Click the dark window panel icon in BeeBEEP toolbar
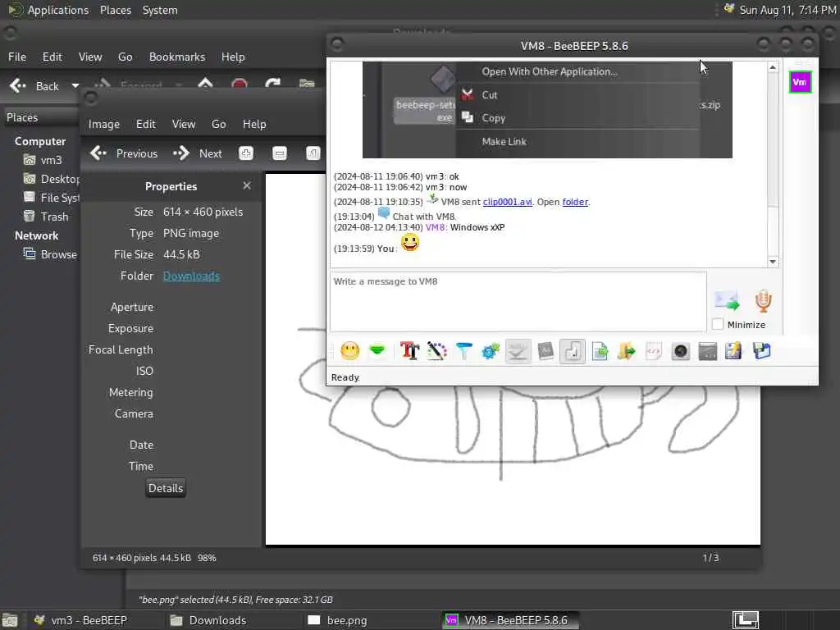 pyautogui.click(x=708, y=351)
